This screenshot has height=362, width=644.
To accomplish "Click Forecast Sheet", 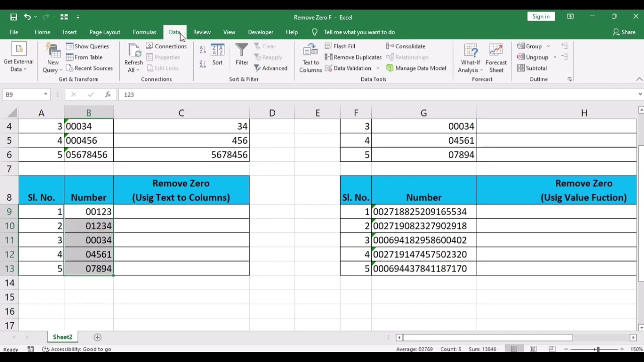I will 496,58.
